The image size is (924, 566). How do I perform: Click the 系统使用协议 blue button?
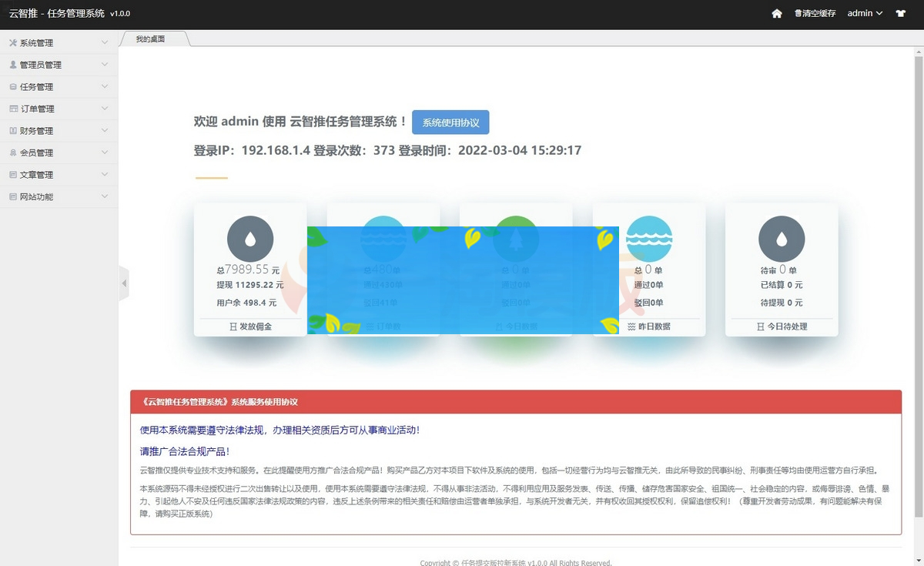pos(450,122)
